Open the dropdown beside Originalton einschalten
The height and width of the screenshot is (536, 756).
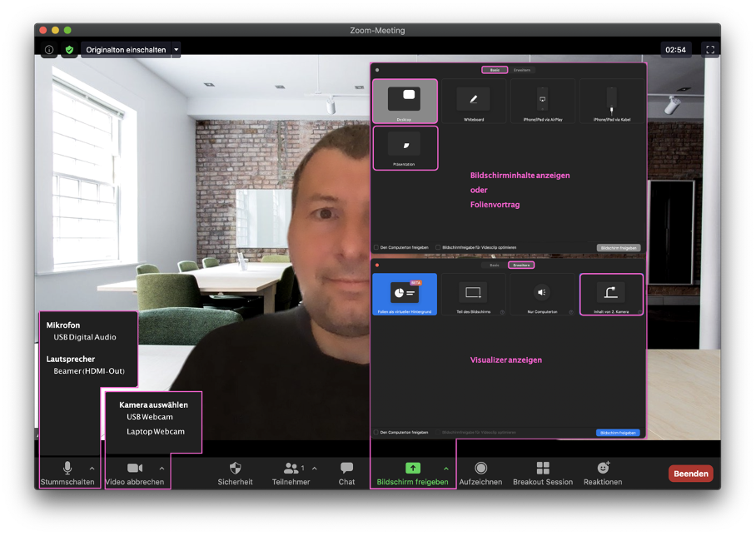point(177,50)
